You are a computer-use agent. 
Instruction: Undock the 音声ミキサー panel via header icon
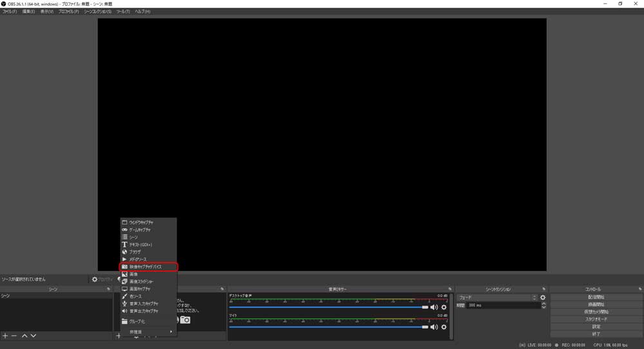tap(450, 289)
